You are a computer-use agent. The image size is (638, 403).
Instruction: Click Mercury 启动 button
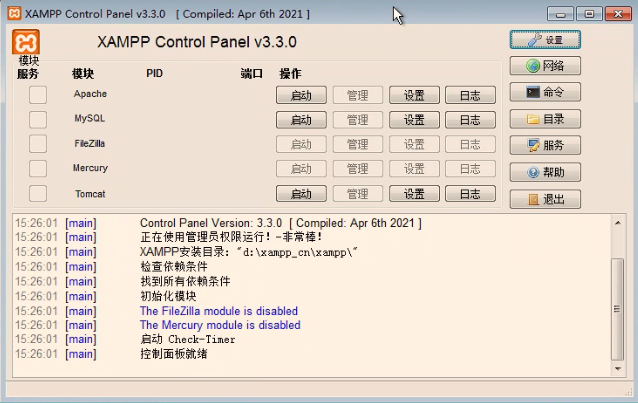click(x=301, y=169)
